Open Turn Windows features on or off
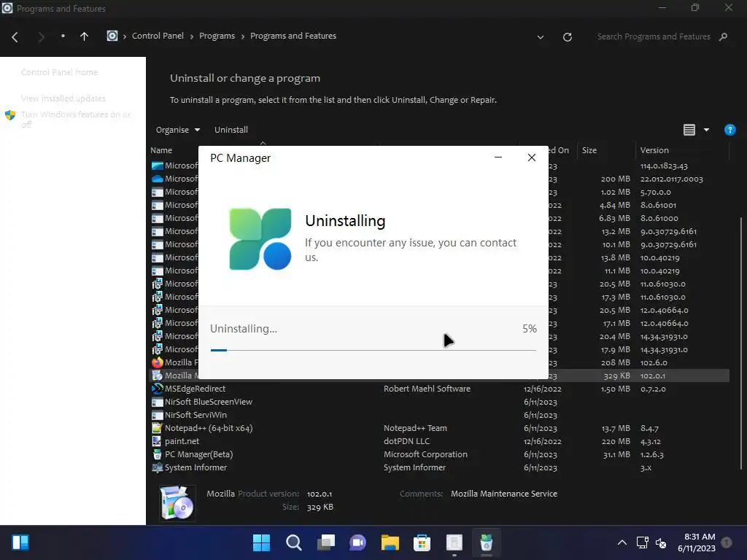This screenshot has height=560, width=747. pyautogui.click(x=75, y=120)
